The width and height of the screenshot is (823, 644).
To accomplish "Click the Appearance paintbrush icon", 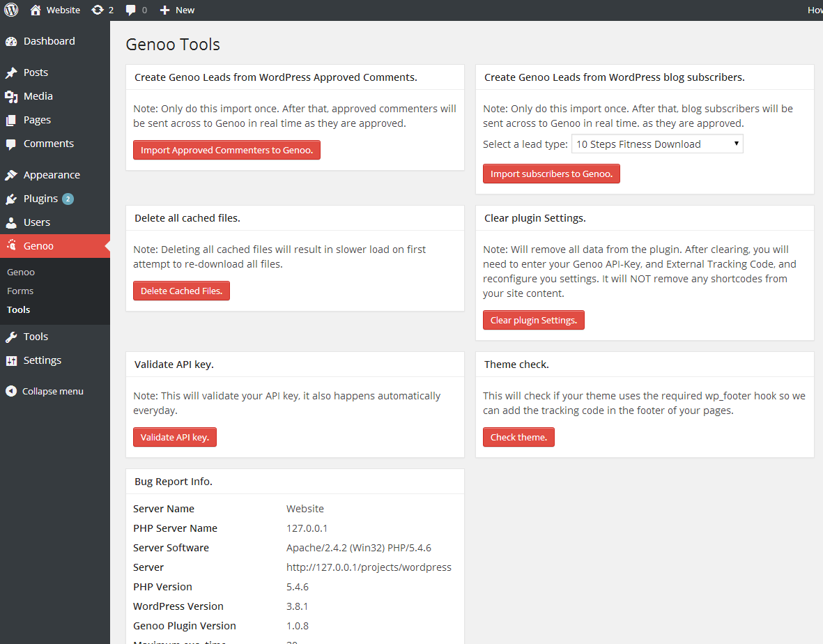I will coord(11,176).
